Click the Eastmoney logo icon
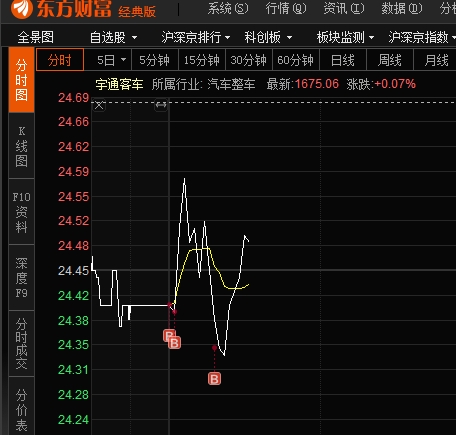Viewport: 456px width, 435px height. click(22, 8)
